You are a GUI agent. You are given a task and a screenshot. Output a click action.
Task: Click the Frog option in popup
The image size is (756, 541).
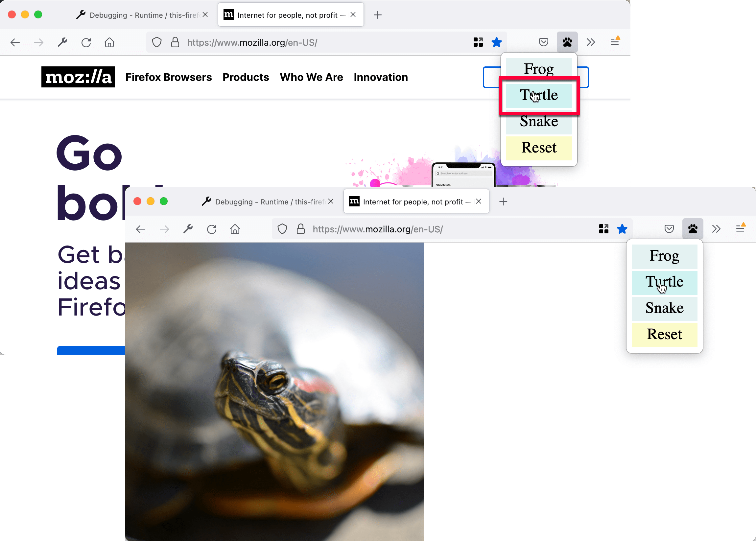(x=539, y=69)
